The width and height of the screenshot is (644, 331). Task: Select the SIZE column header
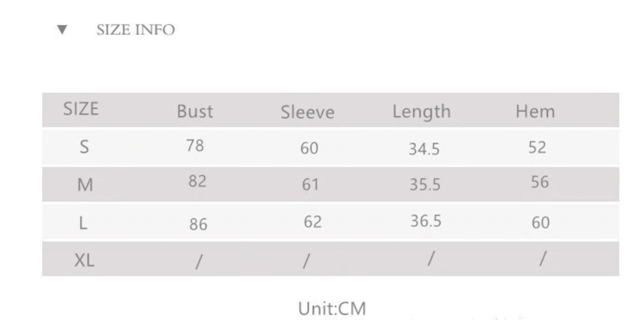[81, 109]
